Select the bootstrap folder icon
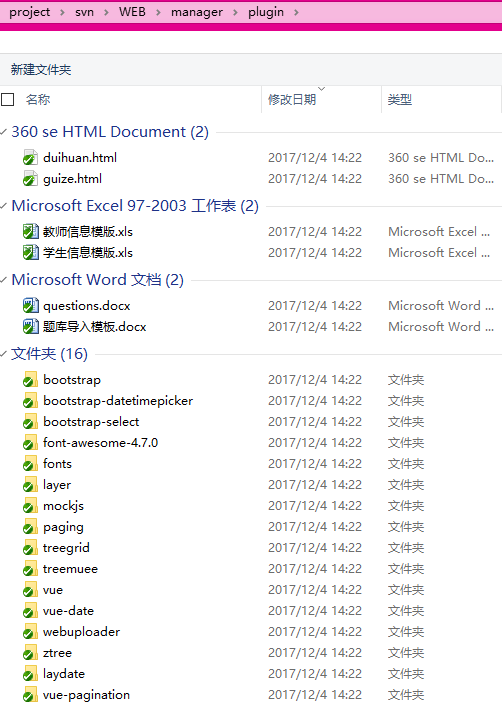The width and height of the screenshot is (502, 711). [x=30, y=380]
